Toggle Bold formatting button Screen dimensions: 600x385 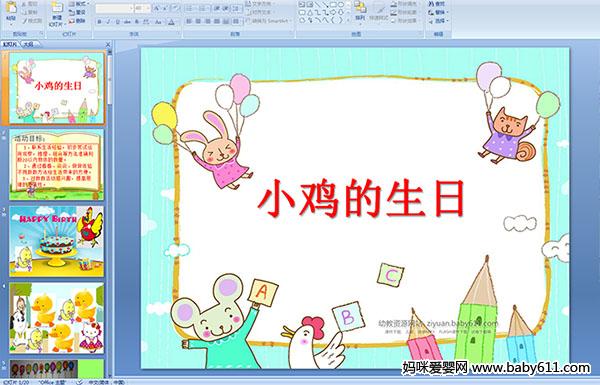click(99, 22)
